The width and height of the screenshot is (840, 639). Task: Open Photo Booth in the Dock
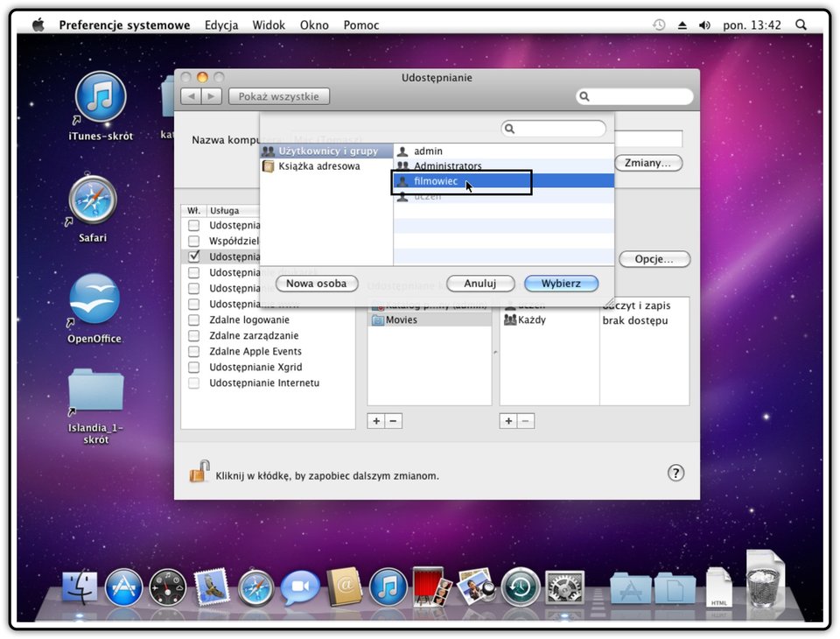pyautogui.click(x=432, y=587)
